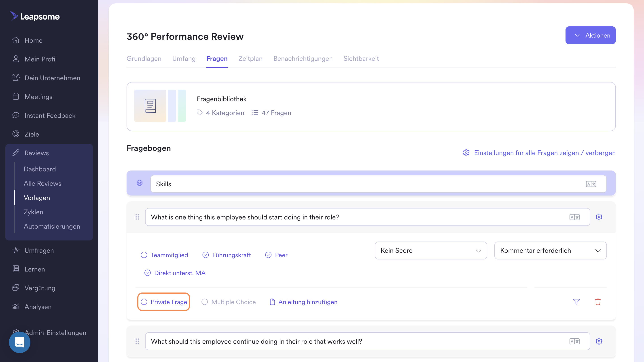Open Dashboard under Reviews

40,169
